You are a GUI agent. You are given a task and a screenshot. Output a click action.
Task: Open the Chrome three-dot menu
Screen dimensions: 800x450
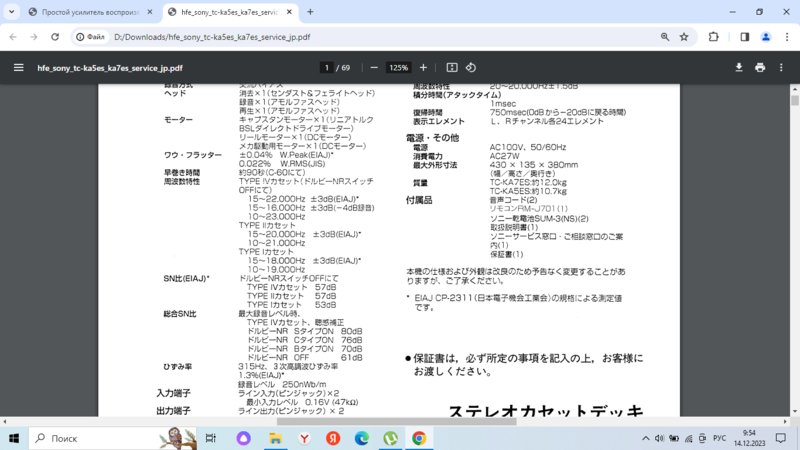(x=787, y=37)
